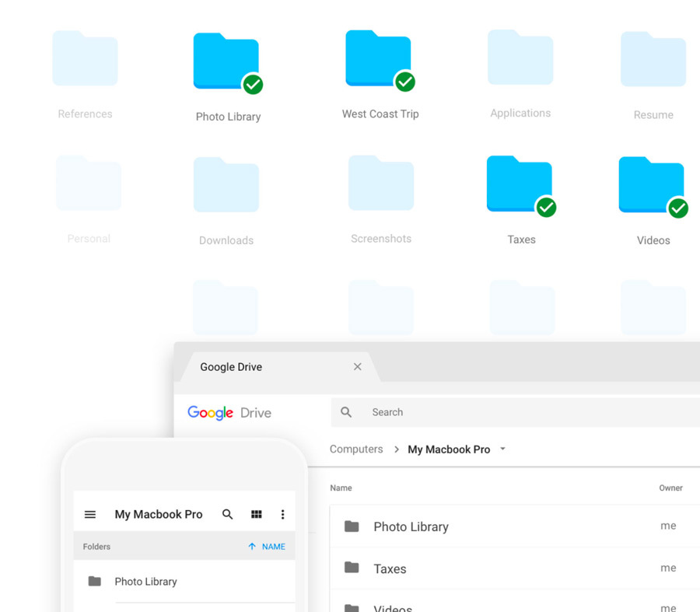Toggle sync checkmark on Photo Library folder
700x612 pixels.
pos(252,84)
